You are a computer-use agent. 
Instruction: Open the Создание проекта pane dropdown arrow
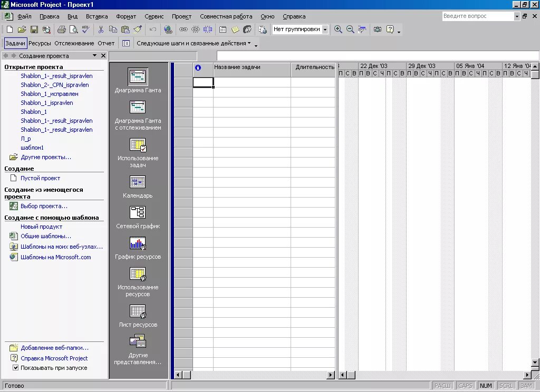coord(94,55)
